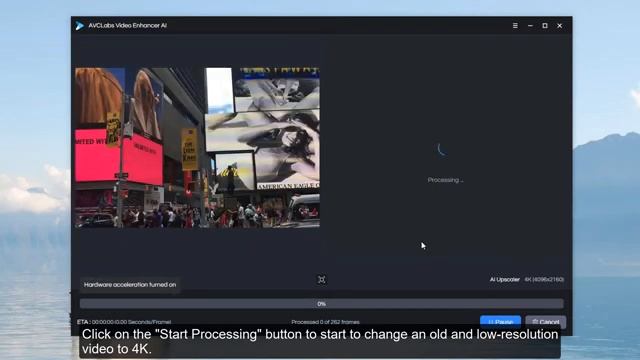Screen dimensions: 640x360
Task: Click the Hardware acceleration turned on notice
Action: click(130, 284)
